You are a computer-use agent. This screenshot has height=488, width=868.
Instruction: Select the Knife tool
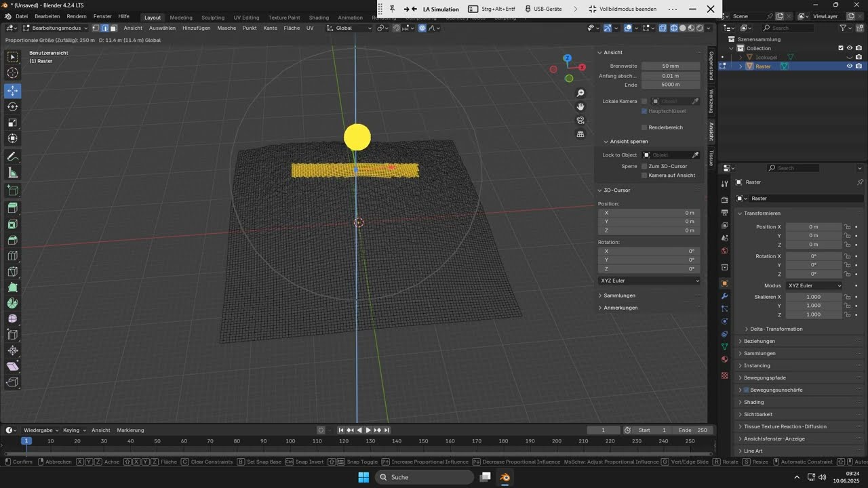point(13,272)
